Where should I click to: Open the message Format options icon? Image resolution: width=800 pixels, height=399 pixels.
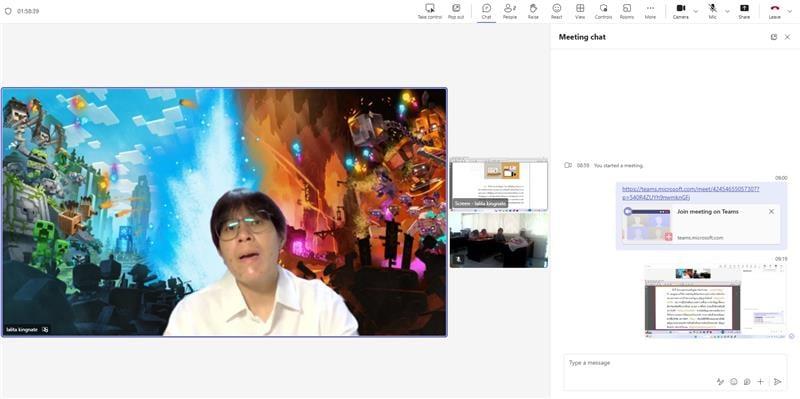pyautogui.click(x=720, y=382)
